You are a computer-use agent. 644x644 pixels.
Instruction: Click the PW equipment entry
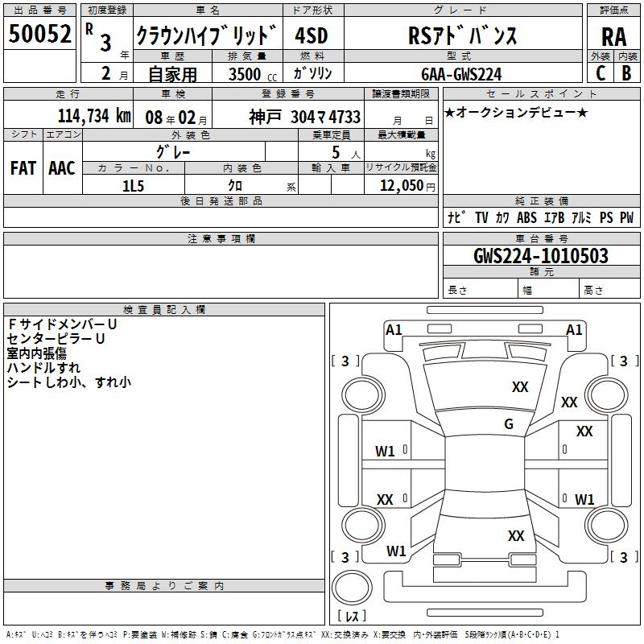pyautogui.click(x=627, y=217)
